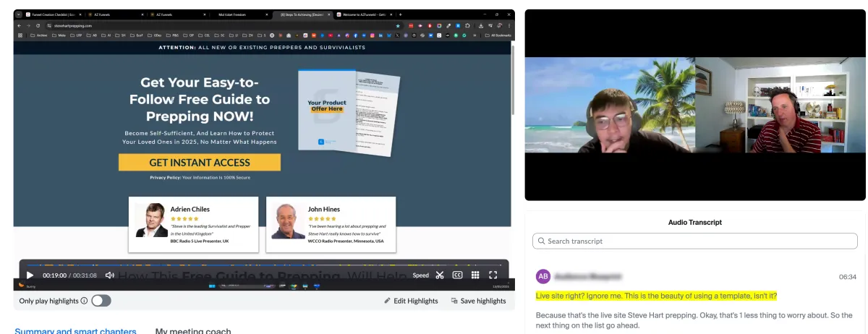Click the AB speaker avatar

coord(542,276)
